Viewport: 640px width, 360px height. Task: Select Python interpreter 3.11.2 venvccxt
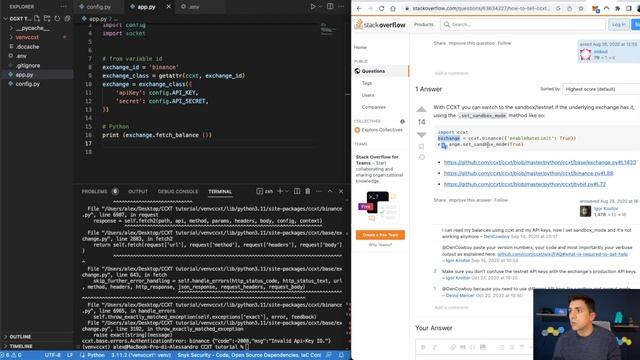(x=141, y=355)
